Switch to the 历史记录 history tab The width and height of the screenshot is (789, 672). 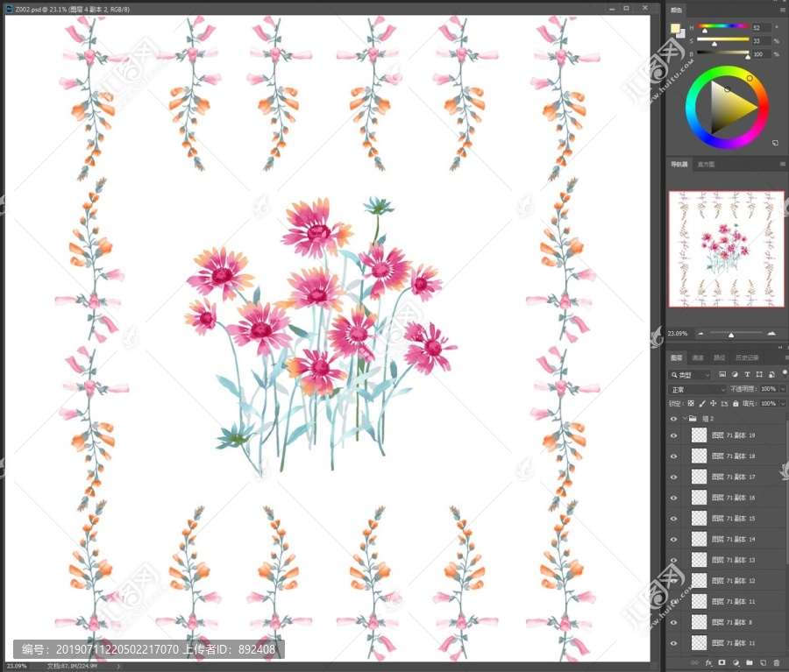click(747, 357)
